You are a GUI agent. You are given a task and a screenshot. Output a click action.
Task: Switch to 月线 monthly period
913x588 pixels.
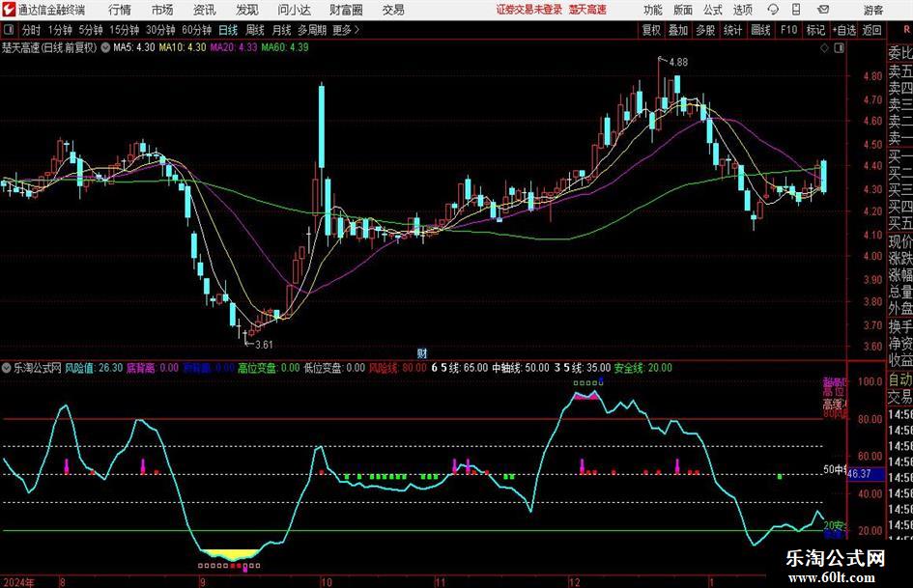(281, 30)
